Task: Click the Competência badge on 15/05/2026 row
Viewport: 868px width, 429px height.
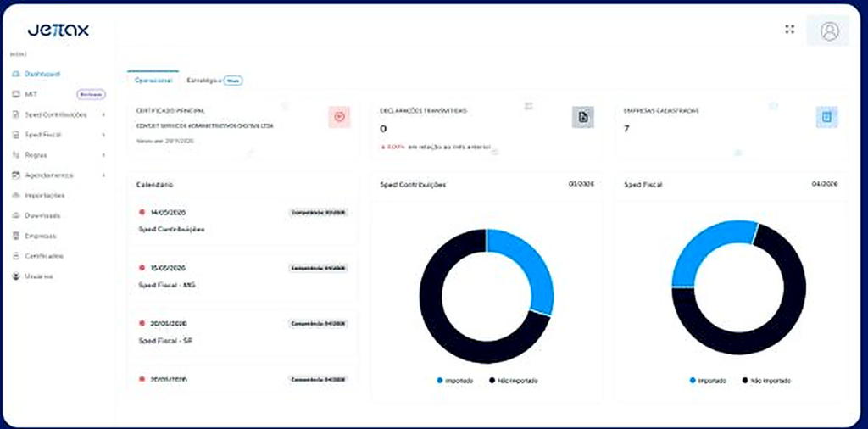Action: 319,268
